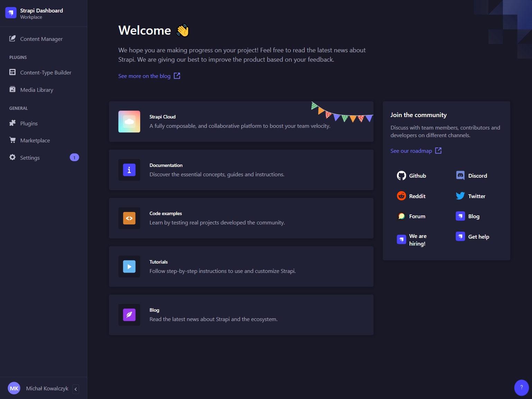Click the Blog purple feather icon
The width and height of the screenshot is (532, 399).
[129, 315]
